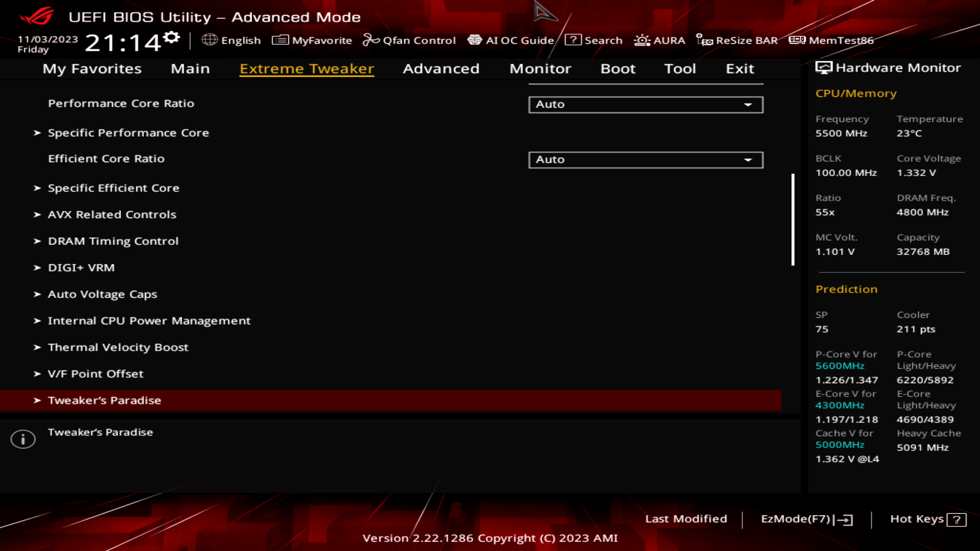This screenshot has width=980, height=551.
Task: Open the Hot Keys help panel
Action: coord(926,519)
